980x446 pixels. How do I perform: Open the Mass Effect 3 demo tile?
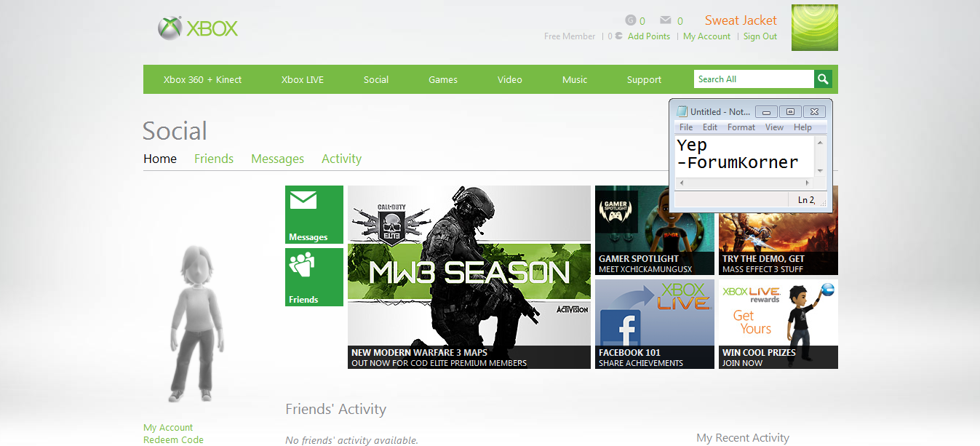pyautogui.click(x=778, y=244)
